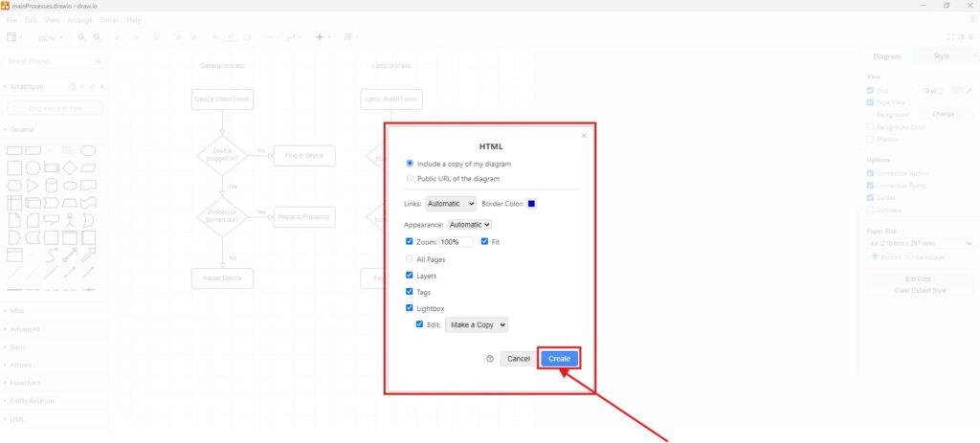Click the Create button
Viewport: 980px width, 443px height.
(559, 359)
